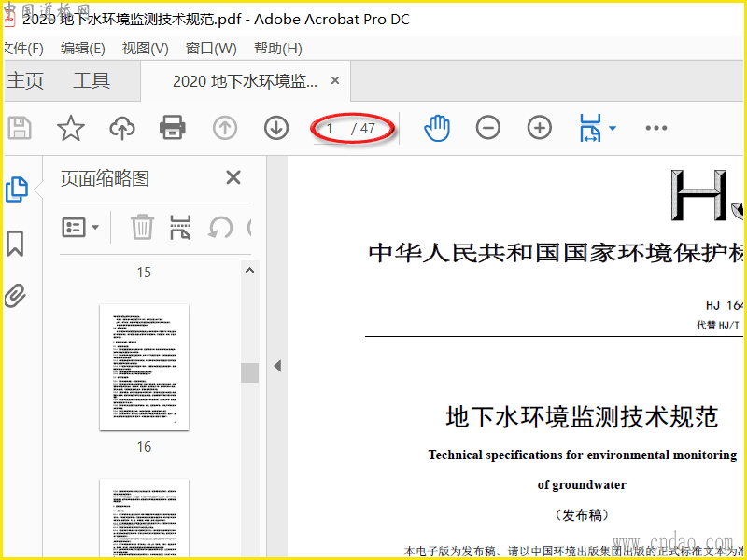The height and width of the screenshot is (560, 747).
Task: Upload to Document Cloud using the cloud arrow icon
Action: point(122,128)
